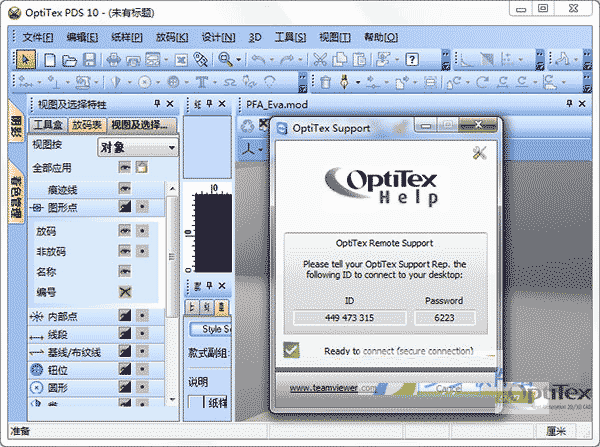Image resolution: width=600 pixels, height=447 pixels.
Task: Save the file with floppy disk icon
Action: click(x=90, y=60)
